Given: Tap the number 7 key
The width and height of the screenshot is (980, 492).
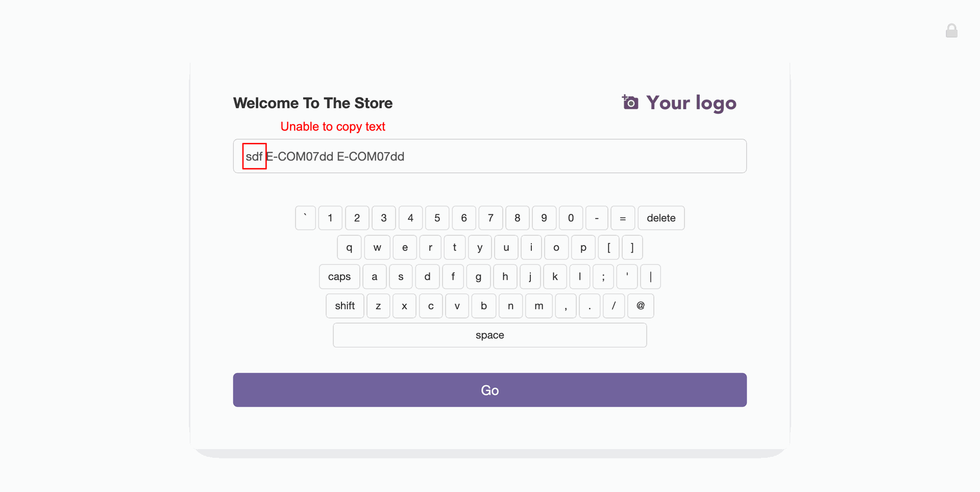Looking at the screenshot, I should (x=491, y=218).
